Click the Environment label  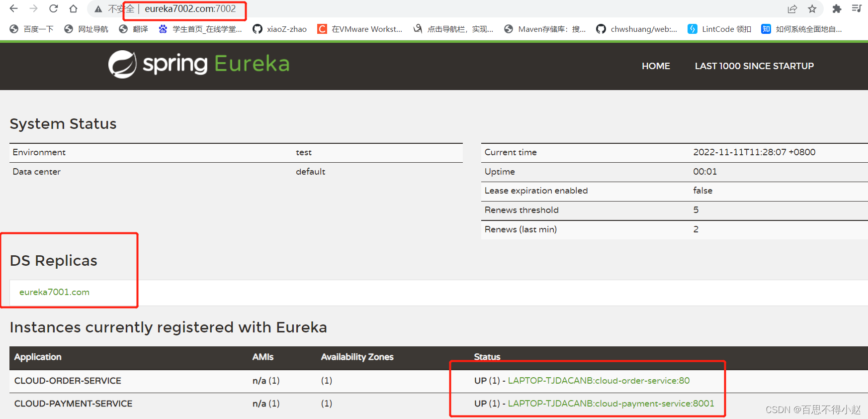[39, 152]
